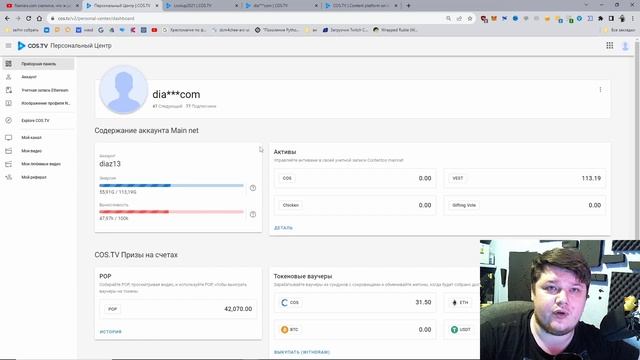
Task: Click the BTC voucher row
Action: [x=355, y=329]
